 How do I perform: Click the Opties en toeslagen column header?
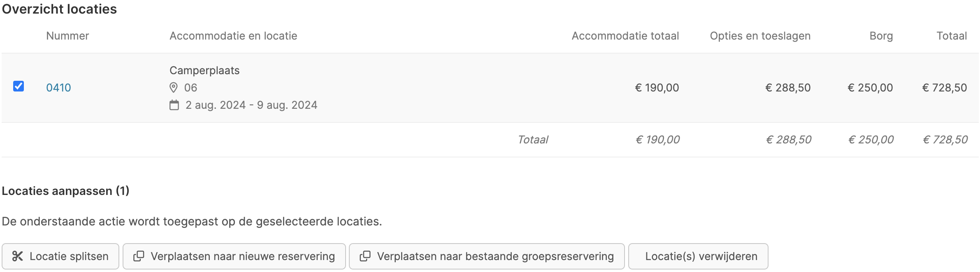(x=760, y=36)
